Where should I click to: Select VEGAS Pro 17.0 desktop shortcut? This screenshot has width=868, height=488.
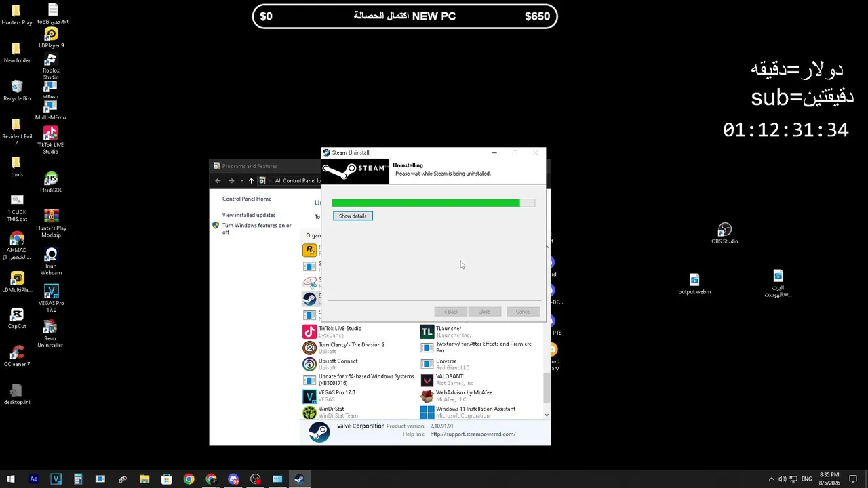[x=51, y=298]
